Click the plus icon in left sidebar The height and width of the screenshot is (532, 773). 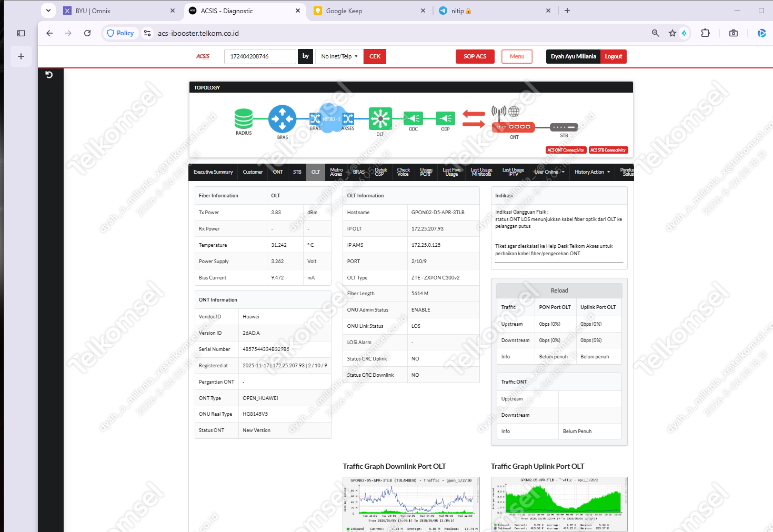tap(21, 56)
